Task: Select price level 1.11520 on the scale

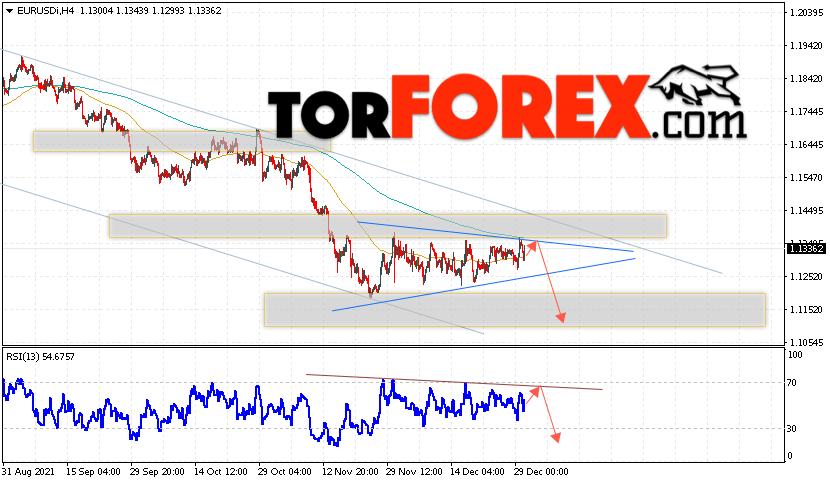Action: pyautogui.click(x=806, y=309)
